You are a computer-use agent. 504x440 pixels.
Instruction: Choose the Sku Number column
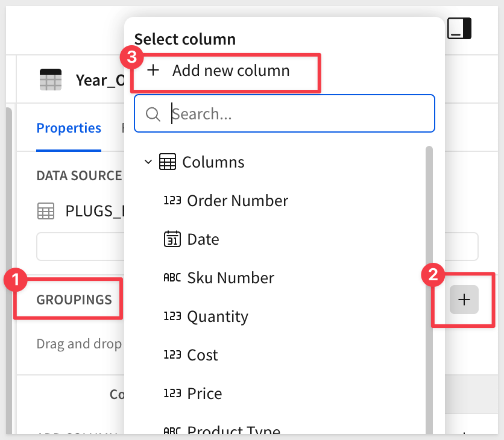coord(230,278)
